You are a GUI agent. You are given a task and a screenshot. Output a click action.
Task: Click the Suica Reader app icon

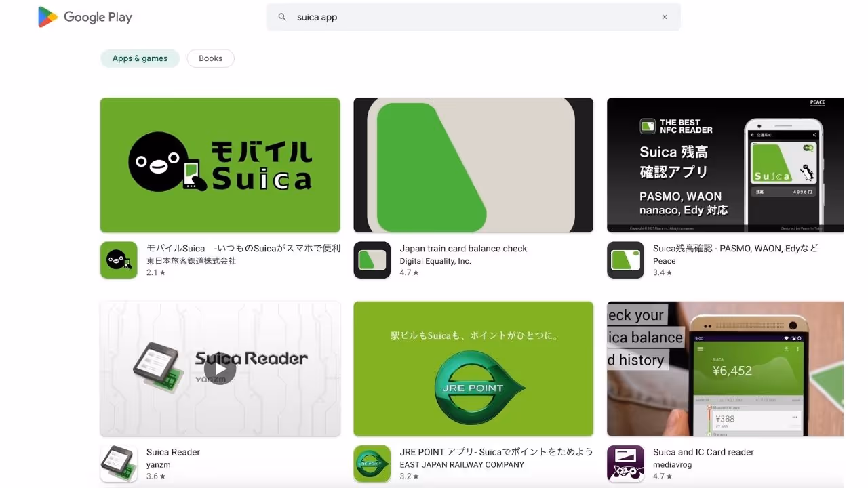(x=119, y=464)
